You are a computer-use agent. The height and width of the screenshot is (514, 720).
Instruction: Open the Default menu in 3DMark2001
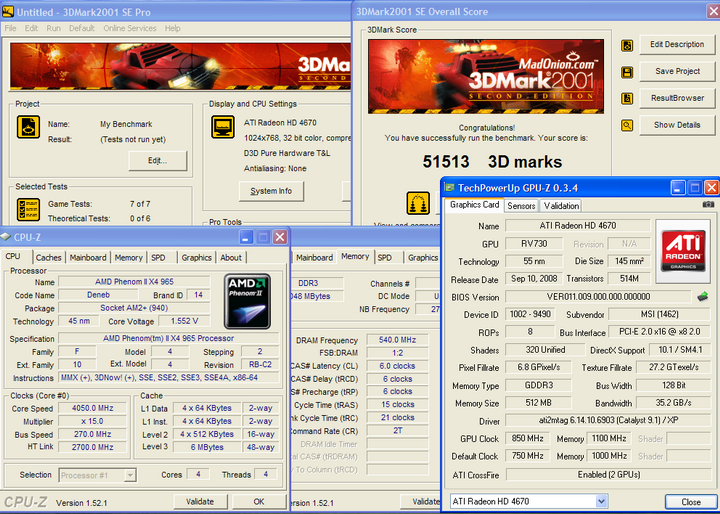[82, 28]
